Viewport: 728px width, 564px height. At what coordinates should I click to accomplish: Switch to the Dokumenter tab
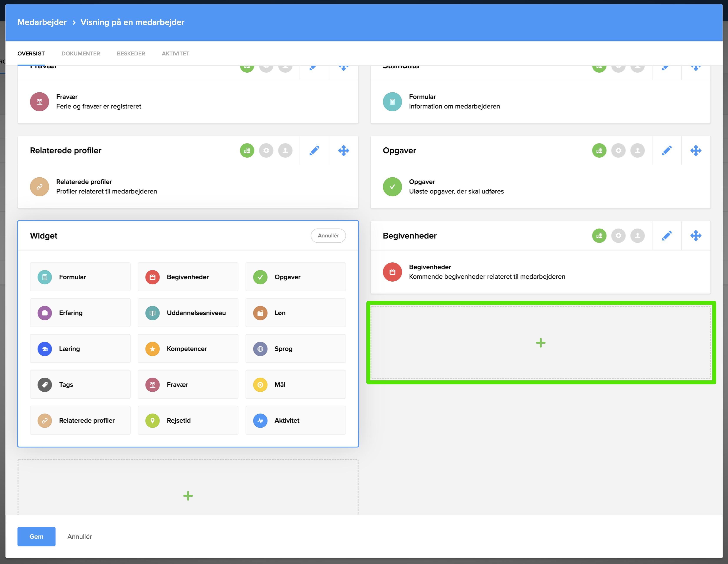coord(81,53)
